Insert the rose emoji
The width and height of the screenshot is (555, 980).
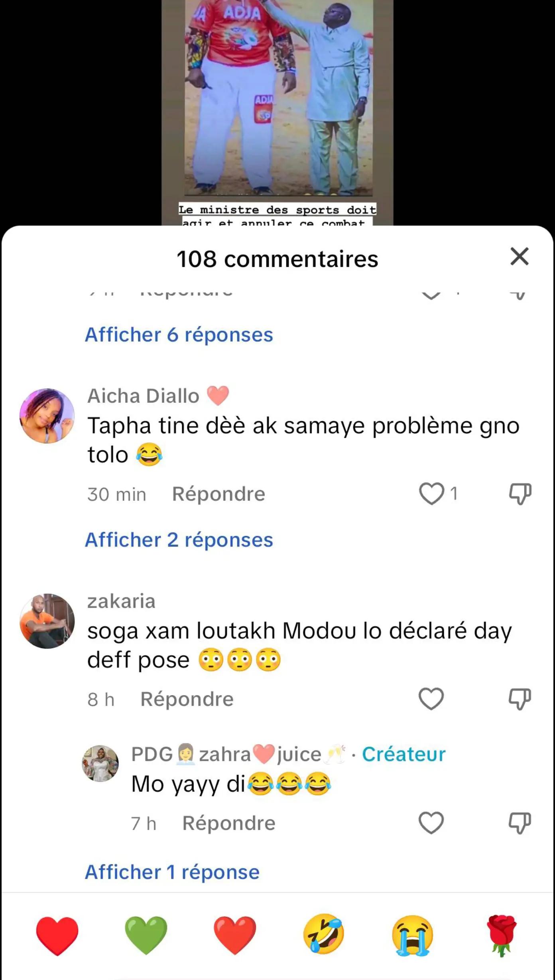click(x=501, y=935)
